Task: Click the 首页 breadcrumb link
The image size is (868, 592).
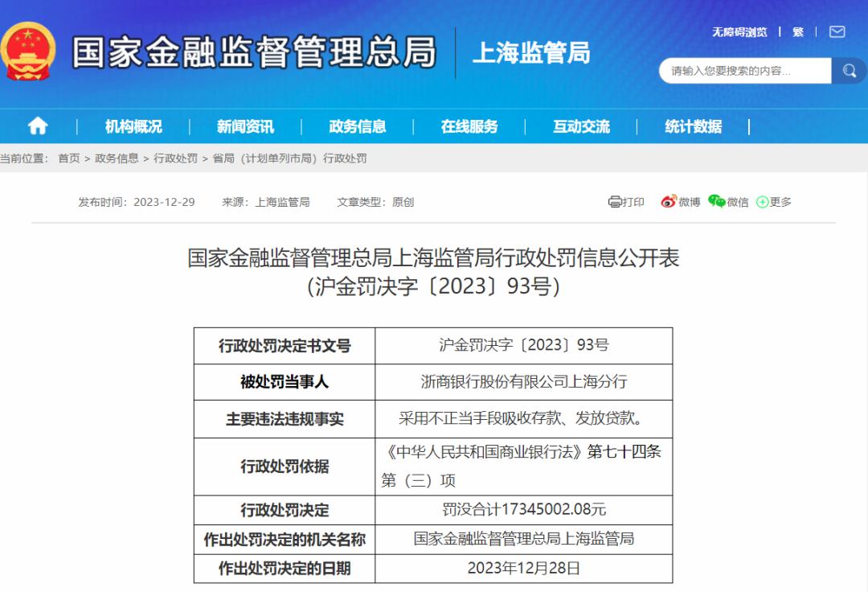Action: (68, 158)
